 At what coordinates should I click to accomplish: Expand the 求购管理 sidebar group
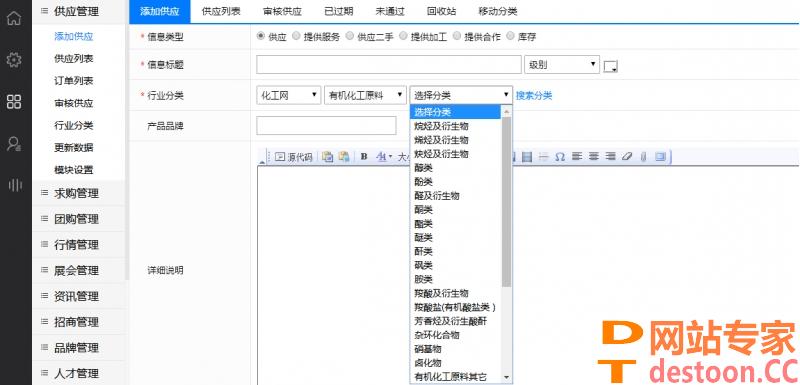(x=78, y=193)
